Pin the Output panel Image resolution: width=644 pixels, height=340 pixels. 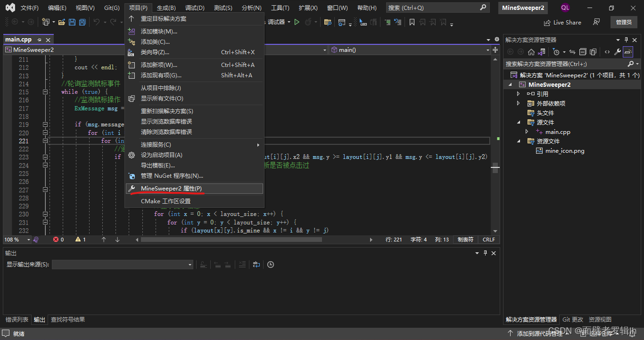click(x=486, y=253)
